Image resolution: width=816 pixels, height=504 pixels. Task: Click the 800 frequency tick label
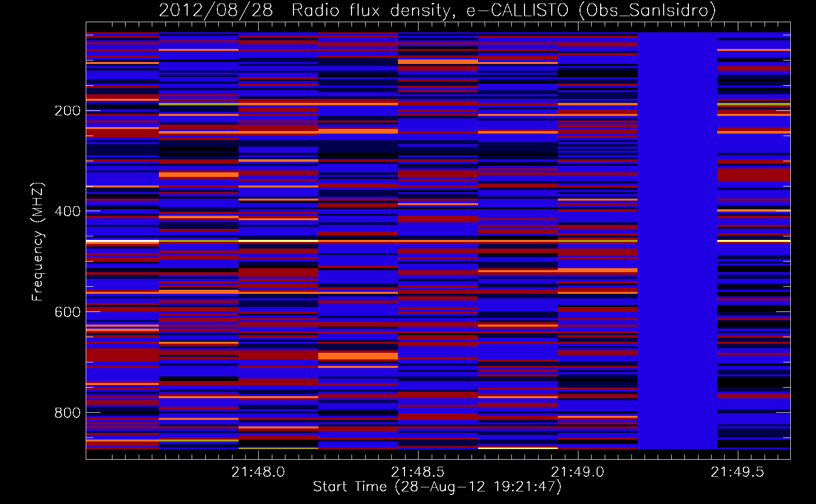pyautogui.click(x=68, y=413)
